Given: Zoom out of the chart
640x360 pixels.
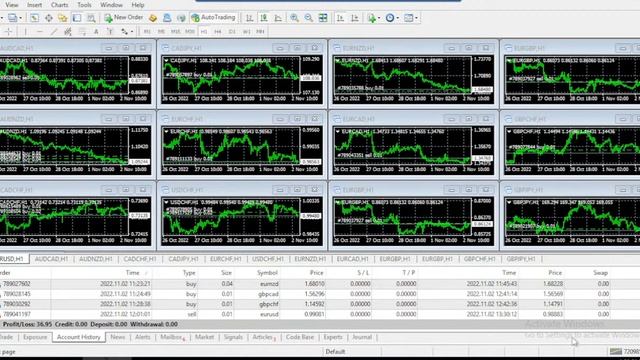Looking at the screenshot, I should coord(309,18).
